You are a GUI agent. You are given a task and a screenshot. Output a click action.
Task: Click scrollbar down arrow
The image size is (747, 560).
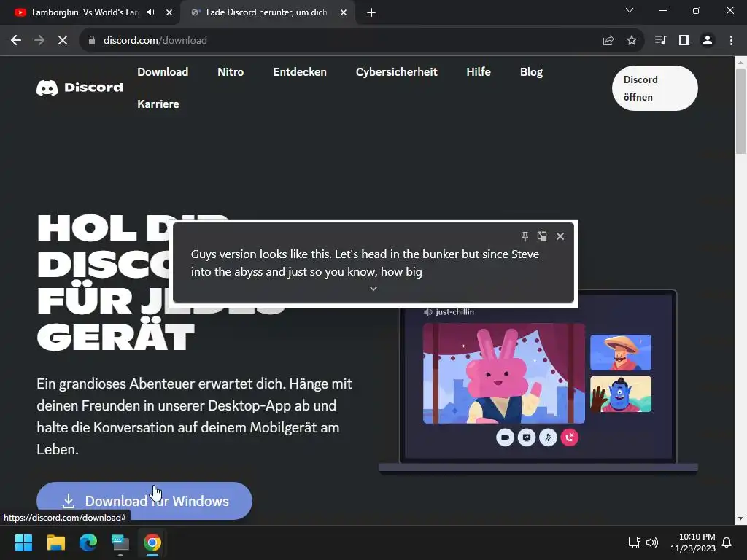click(740, 518)
